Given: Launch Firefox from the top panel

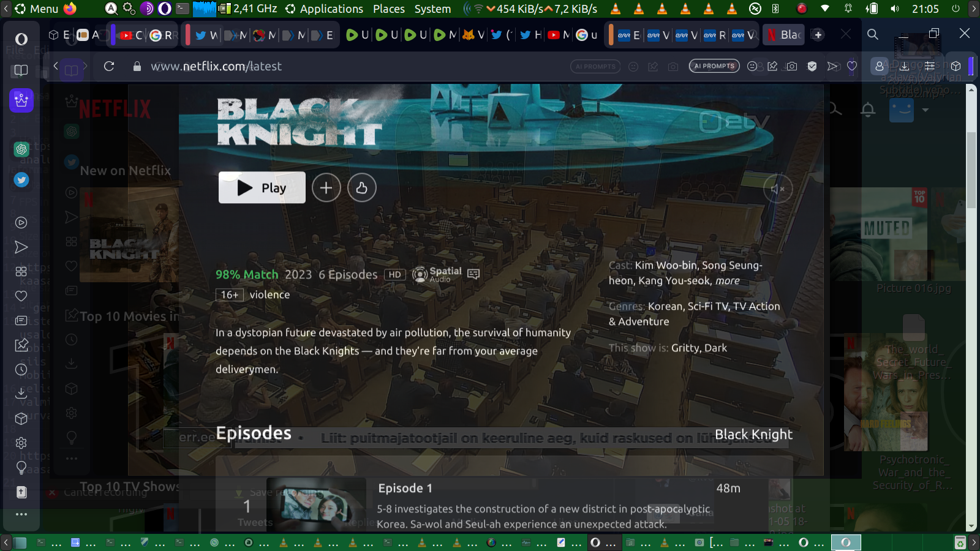Looking at the screenshot, I should (70, 9).
